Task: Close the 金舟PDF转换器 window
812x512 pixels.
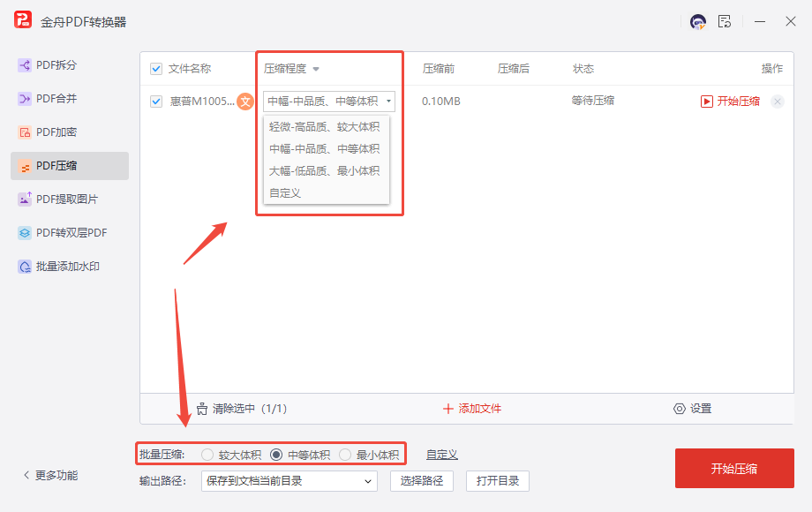Action: pos(790,21)
